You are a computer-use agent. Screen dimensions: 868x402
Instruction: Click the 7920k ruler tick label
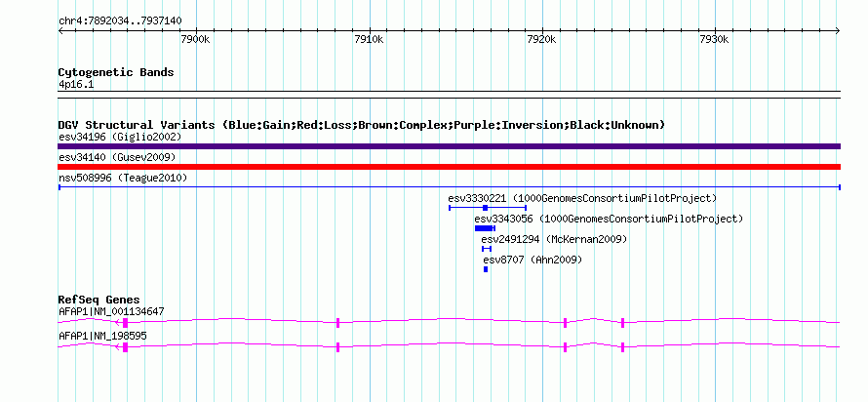point(542,40)
